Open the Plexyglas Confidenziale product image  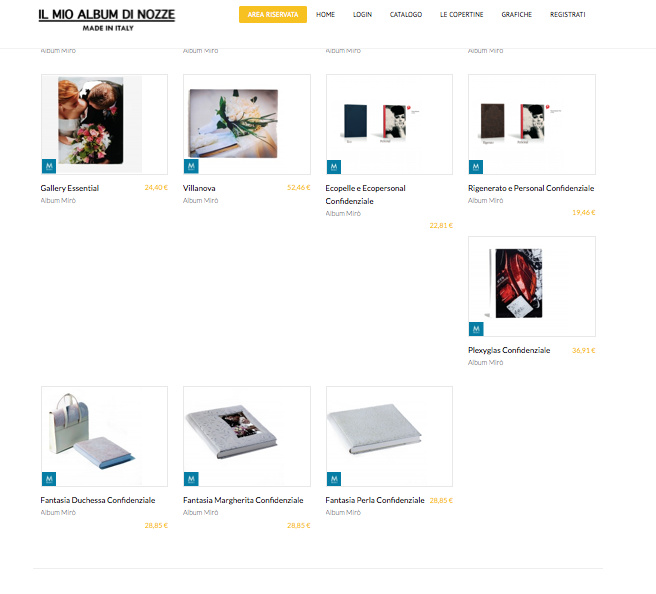point(532,286)
